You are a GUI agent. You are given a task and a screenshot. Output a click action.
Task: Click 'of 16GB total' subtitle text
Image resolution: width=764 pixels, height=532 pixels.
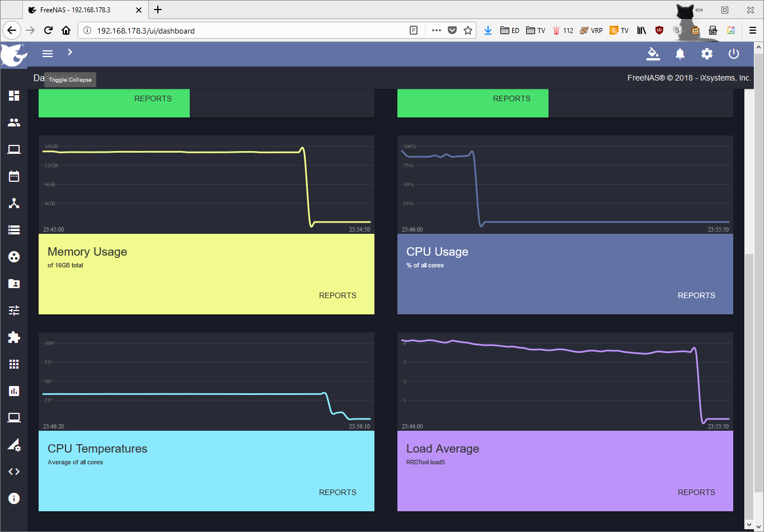pyautogui.click(x=65, y=265)
